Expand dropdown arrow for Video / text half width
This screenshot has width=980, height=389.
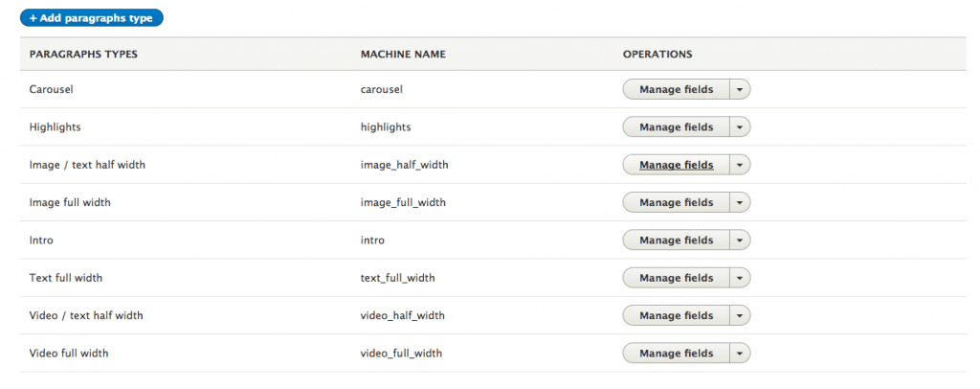pos(740,315)
